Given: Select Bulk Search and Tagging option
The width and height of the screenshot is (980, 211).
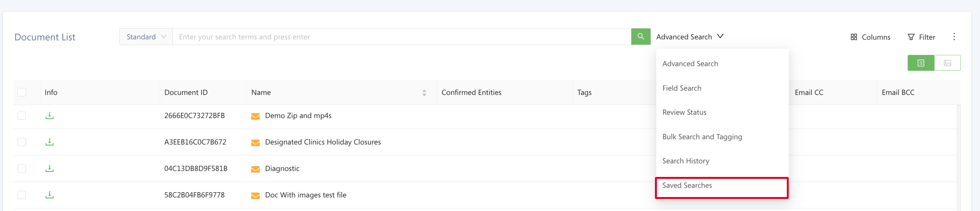Looking at the screenshot, I should click(702, 137).
